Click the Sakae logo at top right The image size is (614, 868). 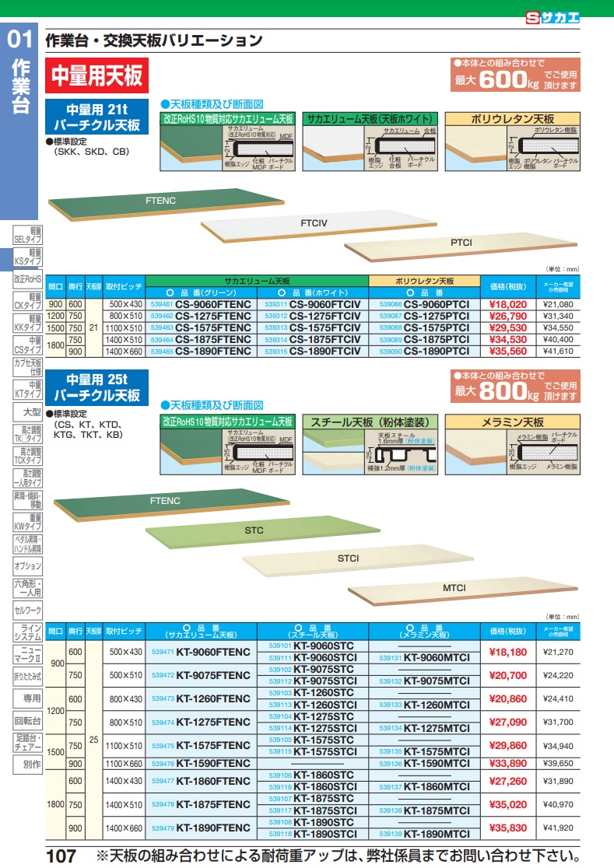(x=552, y=18)
